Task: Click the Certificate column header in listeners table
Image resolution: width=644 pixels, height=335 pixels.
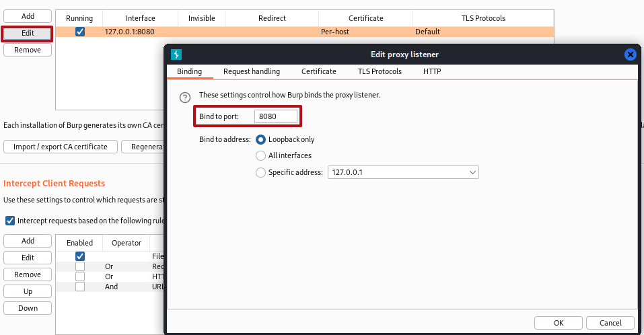Action: (x=365, y=18)
